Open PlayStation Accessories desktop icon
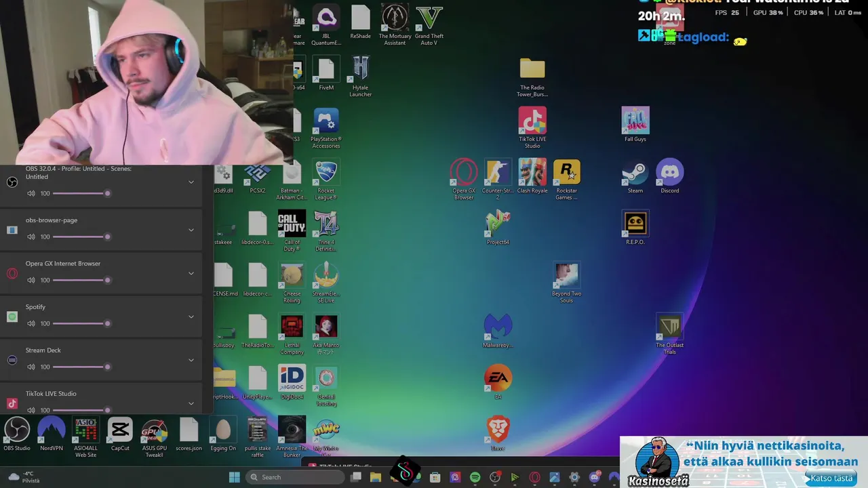The height and width of the screenshot is (488, 868). click(326, 128)
